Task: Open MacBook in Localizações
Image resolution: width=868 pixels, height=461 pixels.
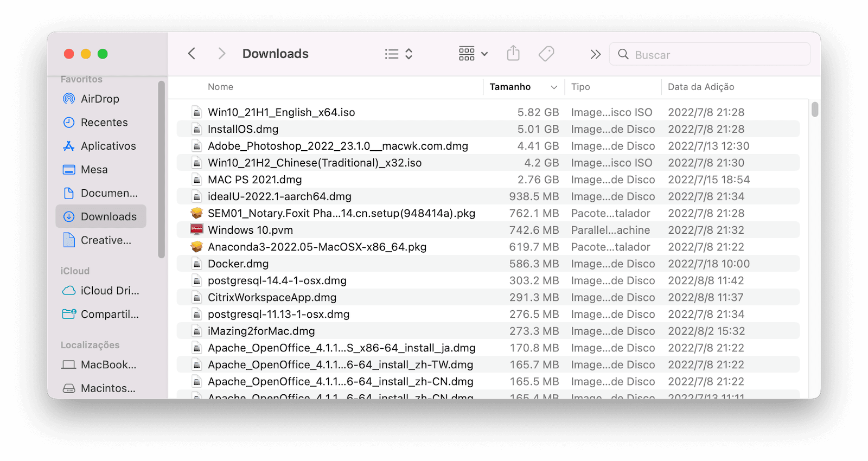Action: pos(101,365)
